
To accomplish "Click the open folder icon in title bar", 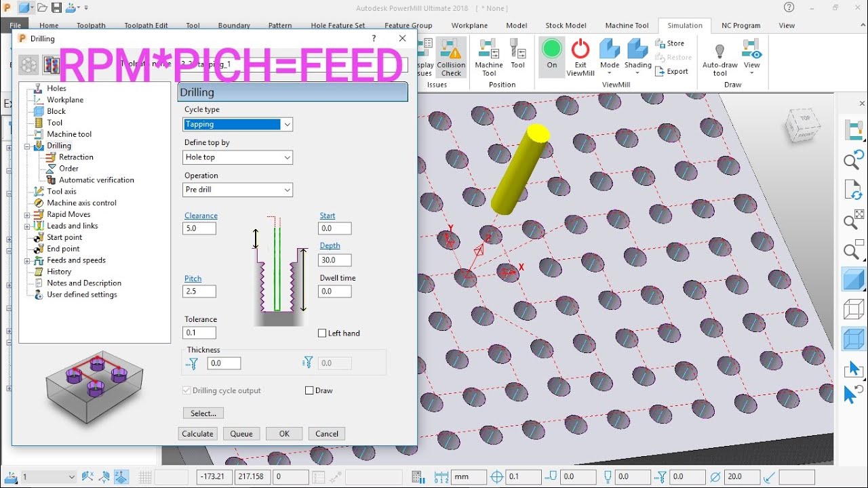I will tap(42, 8).
